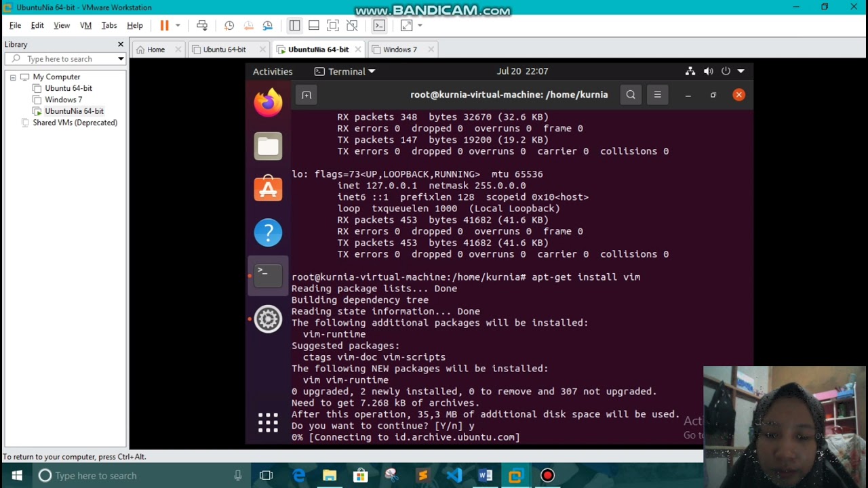Open Visual Studio Code from taskbar
Screen dimensions: 868x488
[x=454, y=476]
